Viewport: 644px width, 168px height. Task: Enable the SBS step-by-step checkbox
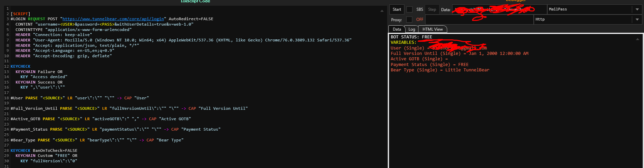(409, 9)
